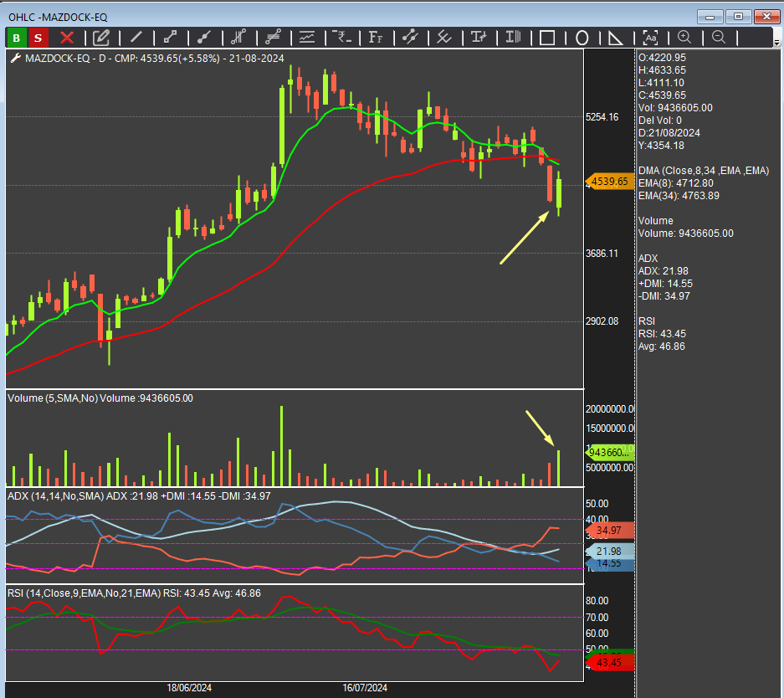
Task: Expand the toolbar overflow arrow
Action: tap(776, 43)
